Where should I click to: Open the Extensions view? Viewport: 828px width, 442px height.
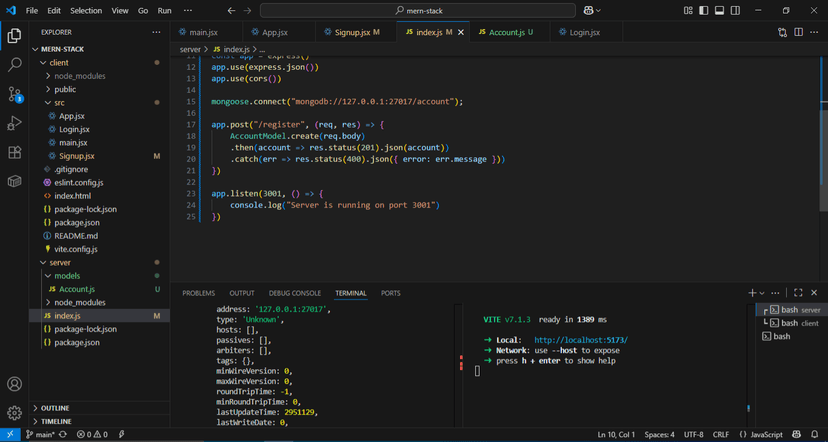point(14,153)
